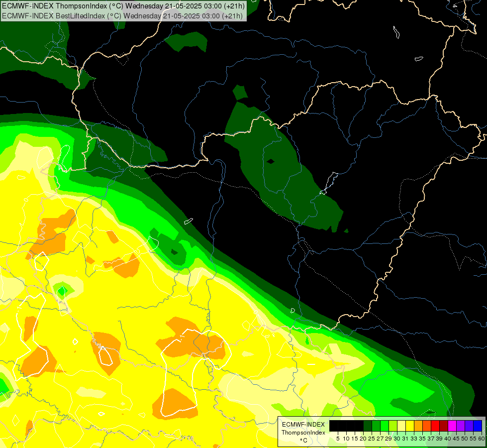Click the legend tick value 15
487x448 pixels.
(355, 439)
